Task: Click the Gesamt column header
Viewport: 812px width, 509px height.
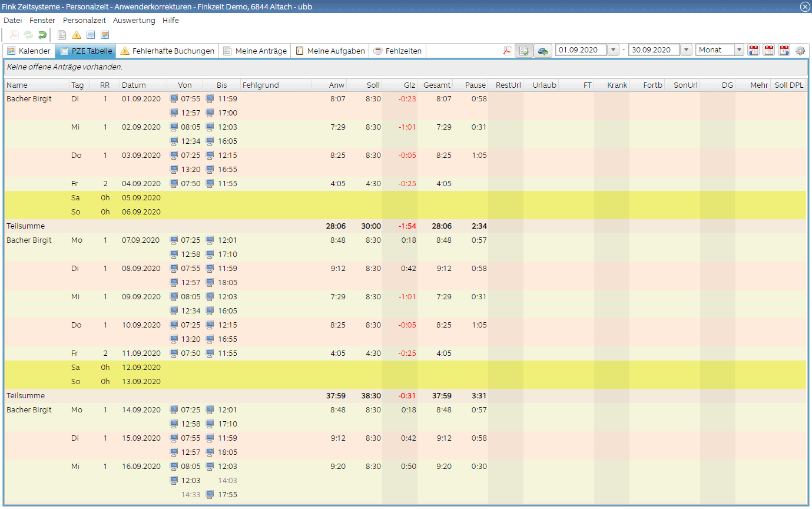Action: click(x=435, y=85)
